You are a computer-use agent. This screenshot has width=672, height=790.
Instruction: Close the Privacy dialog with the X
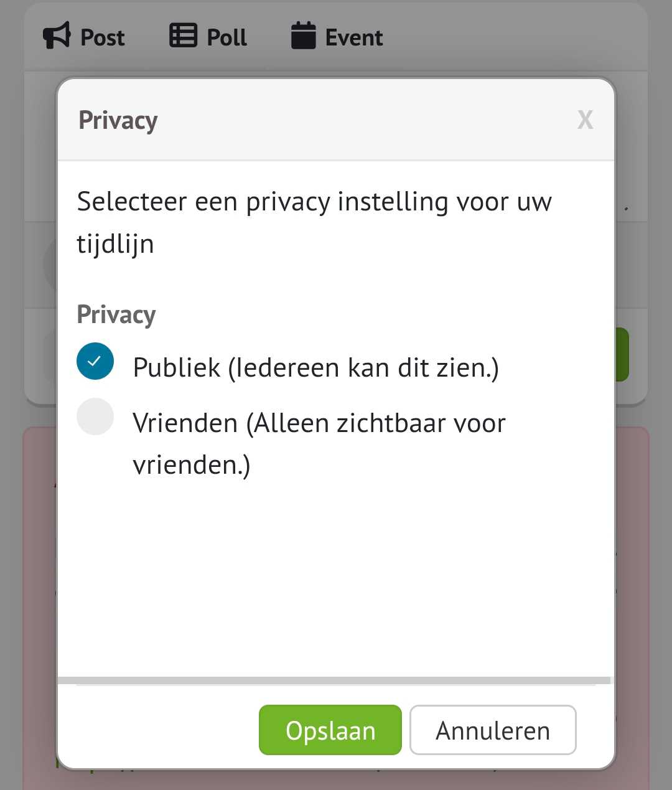tap(585, 120)
